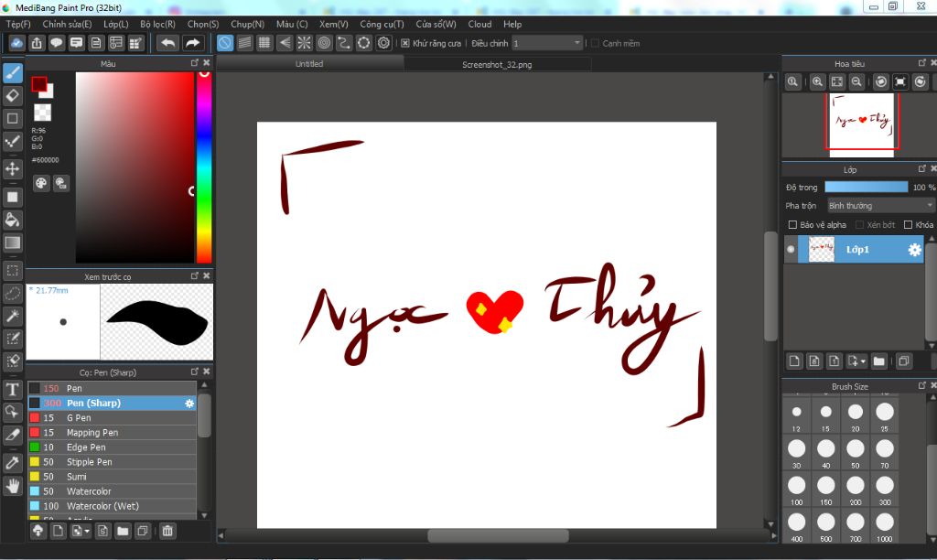Screen dimensions: 937x560
Task: Zoom out on the navigator panel
Action: 856,81
